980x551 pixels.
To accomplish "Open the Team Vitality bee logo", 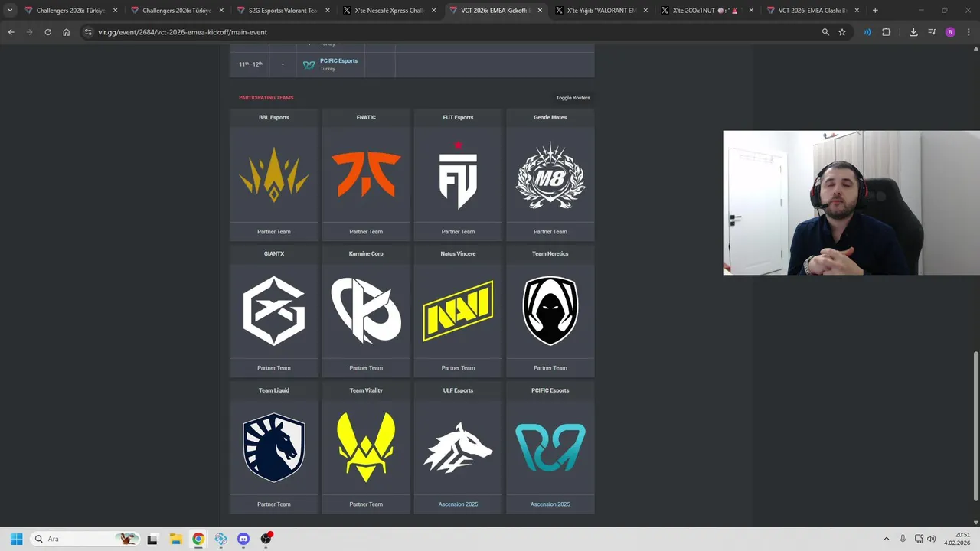I will tap(366, 447).
